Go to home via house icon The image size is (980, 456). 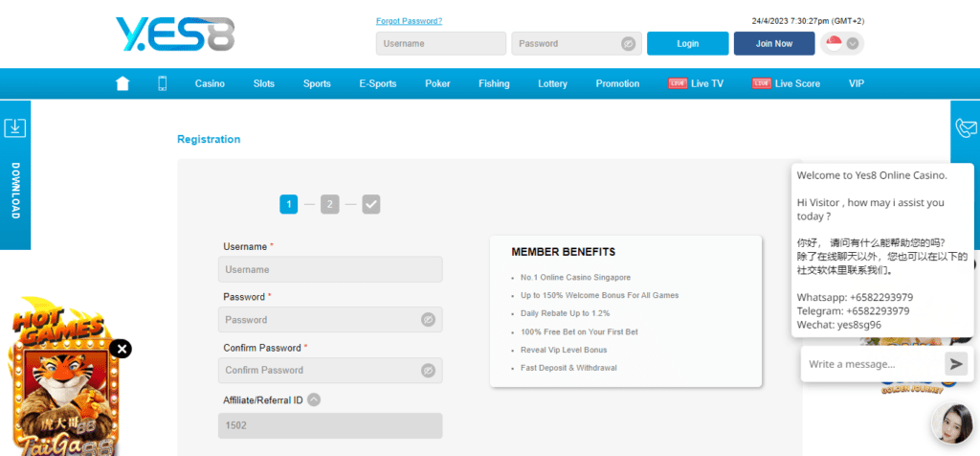point(122,83)
